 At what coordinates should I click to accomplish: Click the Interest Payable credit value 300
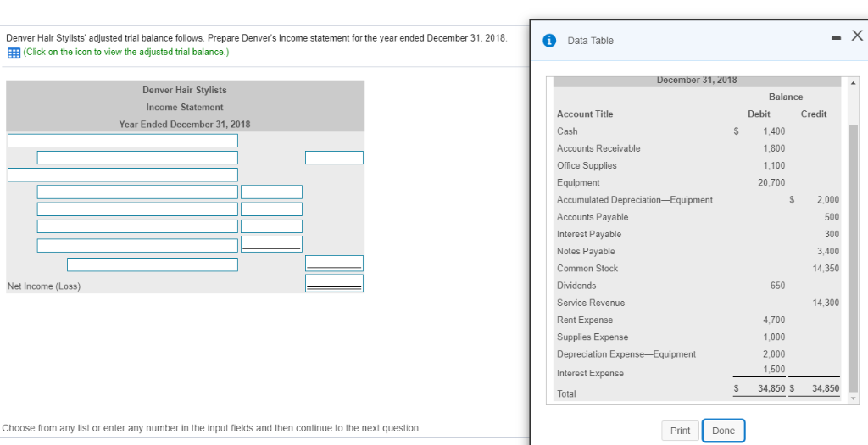[x=832, y=234]
